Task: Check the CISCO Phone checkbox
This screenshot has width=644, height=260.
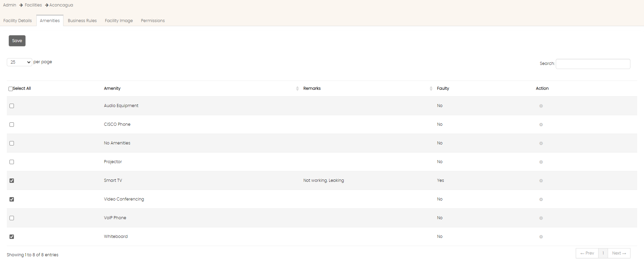Action: (x=12, y=124)
